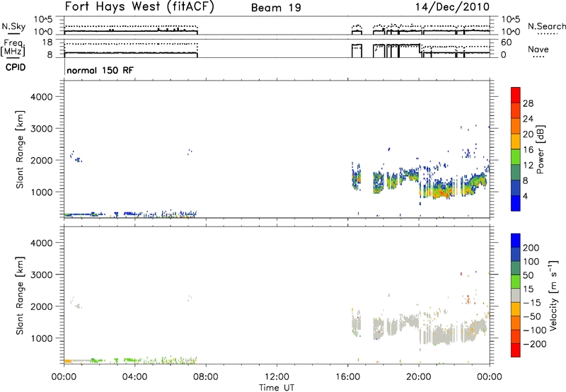Viewport: 566px width, 392px height.
Task: Click the date '14/Dec/2010'
Action: pos(452,7)
